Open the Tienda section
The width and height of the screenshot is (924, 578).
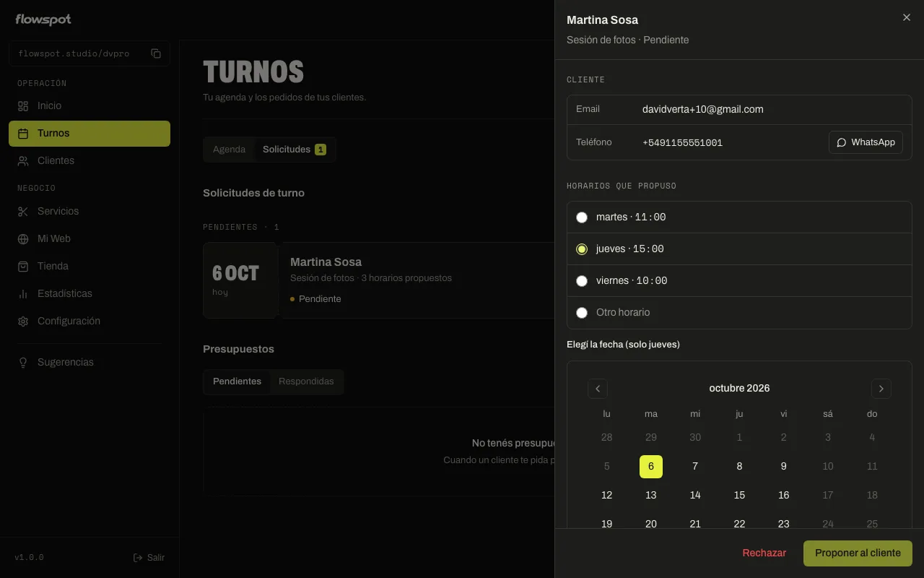[90, 266]
